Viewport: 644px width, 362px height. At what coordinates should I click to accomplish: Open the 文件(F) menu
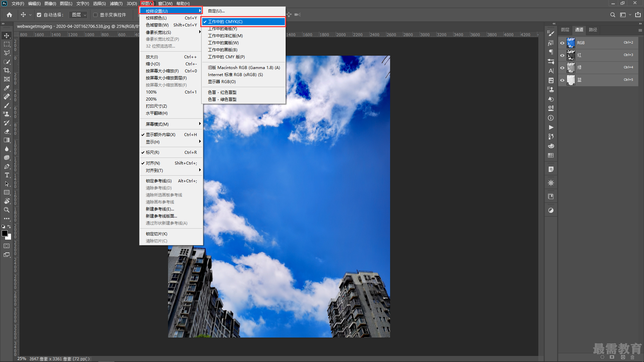pos(18,4)
